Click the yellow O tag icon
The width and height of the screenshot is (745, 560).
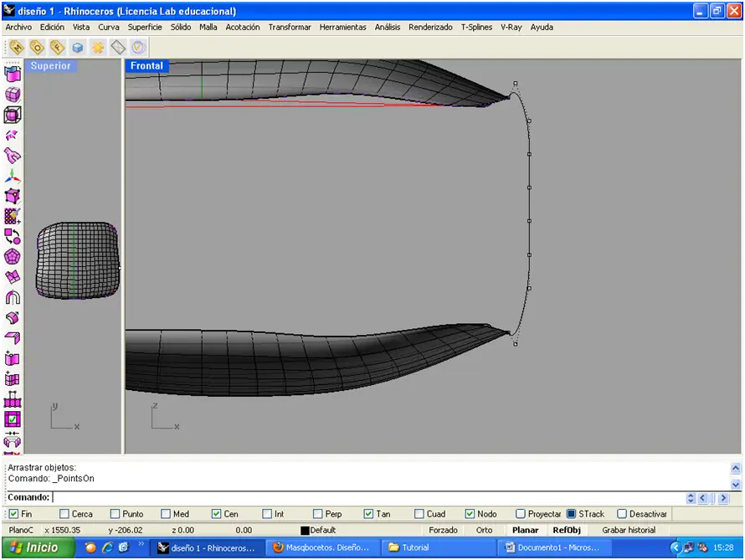click(x=37, y=47)
